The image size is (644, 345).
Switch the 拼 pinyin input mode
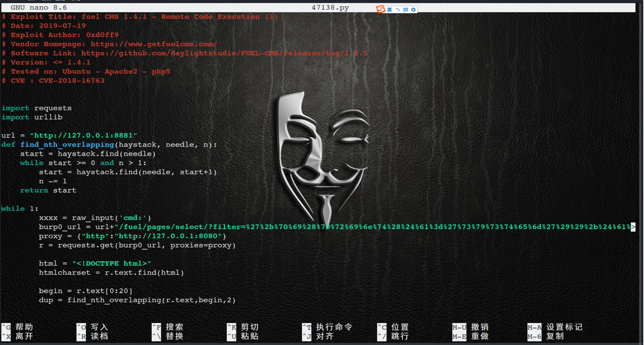(406, 10)
